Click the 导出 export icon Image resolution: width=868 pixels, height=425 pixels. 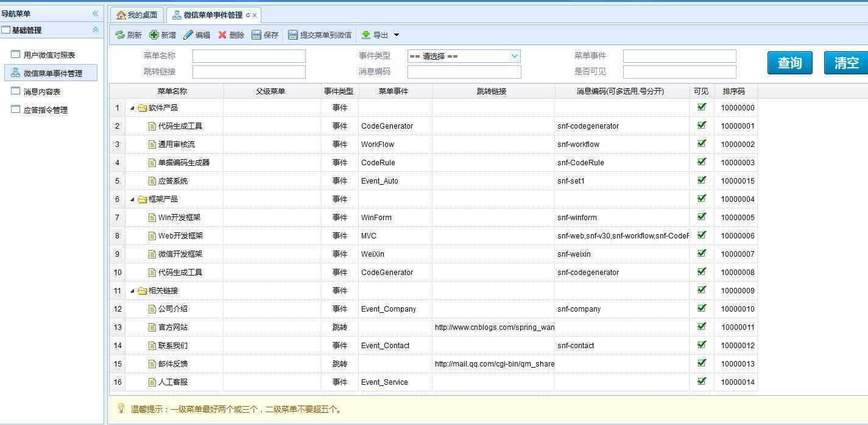coord(366,35)
